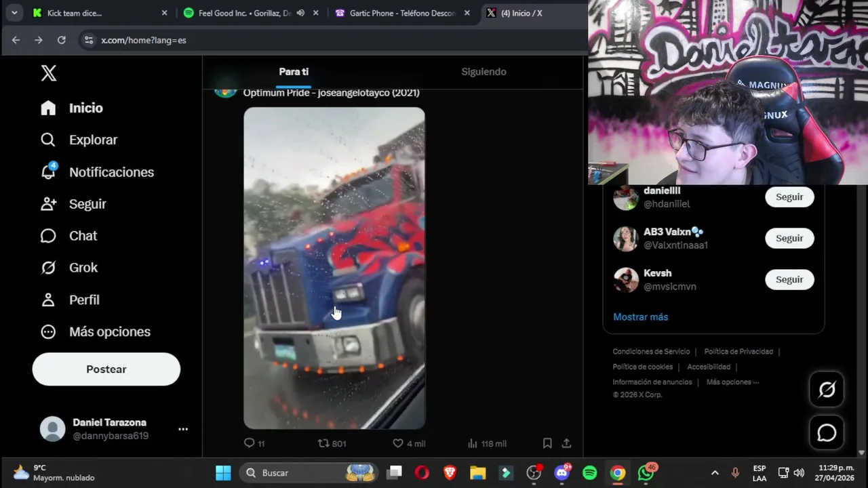Open the Condiciones de Servicio link
The image size is (868, 488).
click(x=651, y=352)
